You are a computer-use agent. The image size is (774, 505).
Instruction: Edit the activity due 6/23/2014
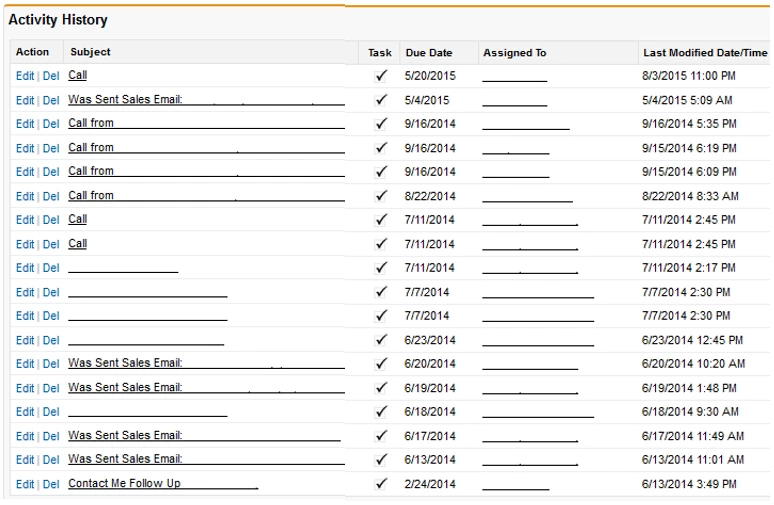click(x=25, y=341)
